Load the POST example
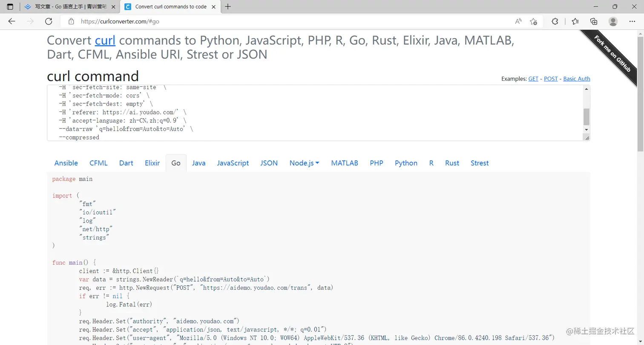The image size is (644, 345). pyautogui.click(x=550, y=79)
